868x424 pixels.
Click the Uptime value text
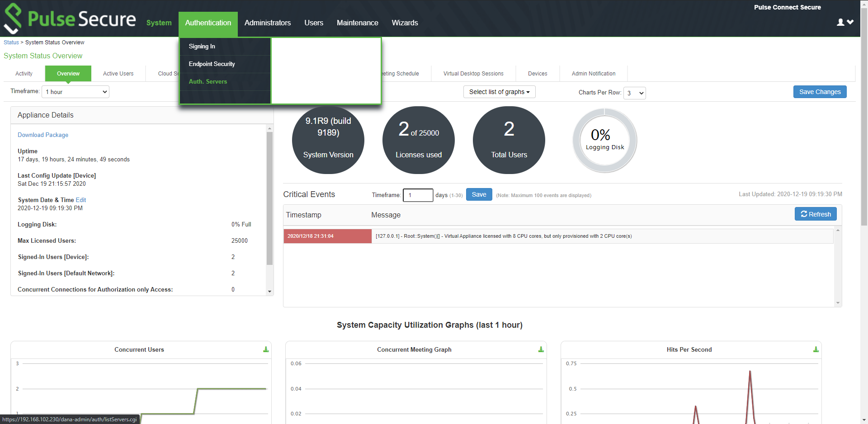click(x=74, y=160)
